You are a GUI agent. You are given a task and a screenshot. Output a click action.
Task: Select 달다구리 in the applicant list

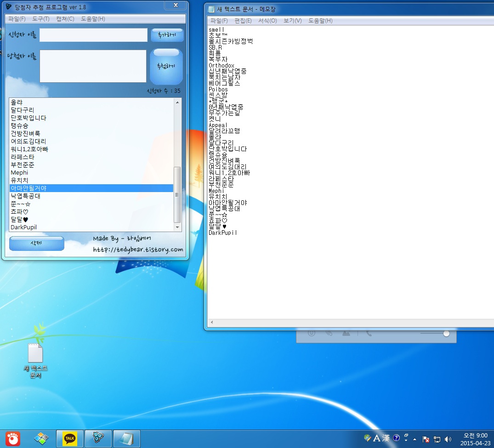click(x=91, y=110)
